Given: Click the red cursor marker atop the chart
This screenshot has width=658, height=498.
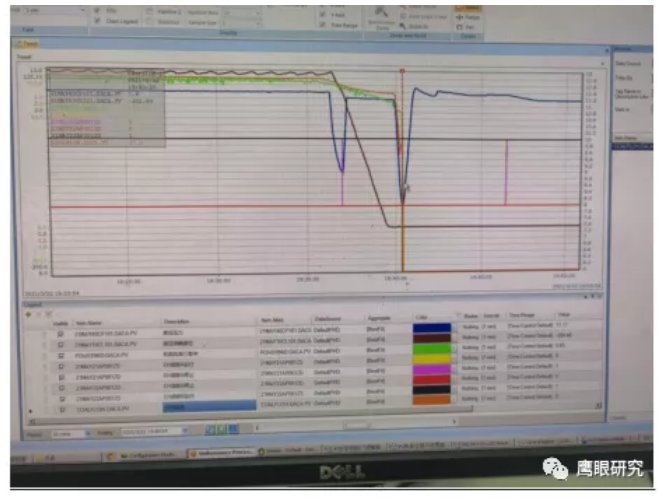Looking at the screenshot, I should click(402, 71).
